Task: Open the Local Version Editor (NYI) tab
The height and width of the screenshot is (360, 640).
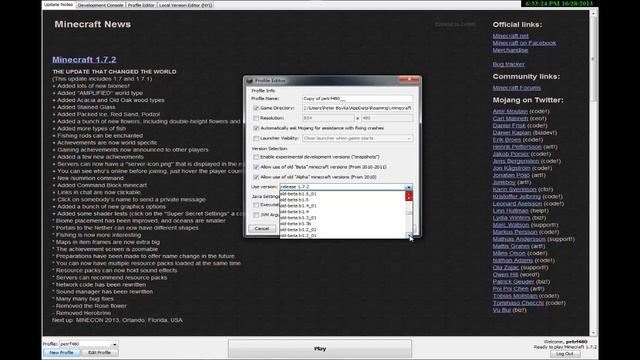Action: click(x=185, y=5)
